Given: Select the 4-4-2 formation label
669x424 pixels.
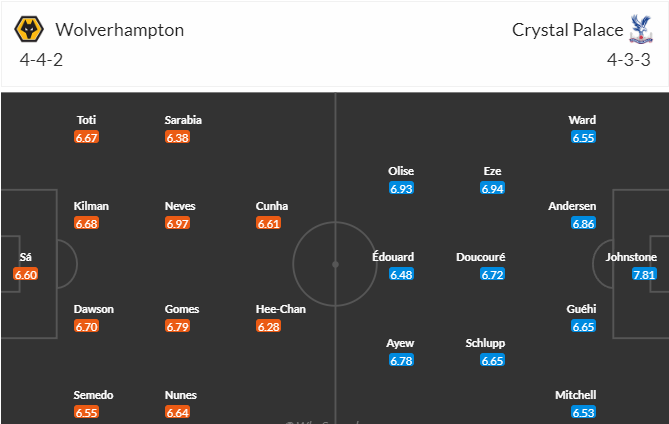Looking at the screenshot, I should point(41,60).
